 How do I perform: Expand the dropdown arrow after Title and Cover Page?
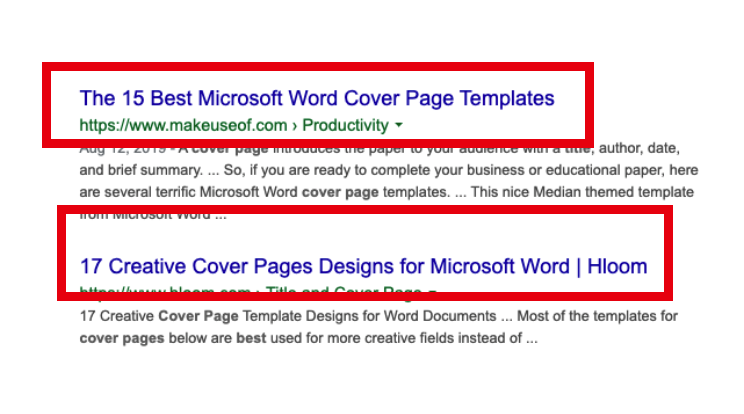(432, 292)
